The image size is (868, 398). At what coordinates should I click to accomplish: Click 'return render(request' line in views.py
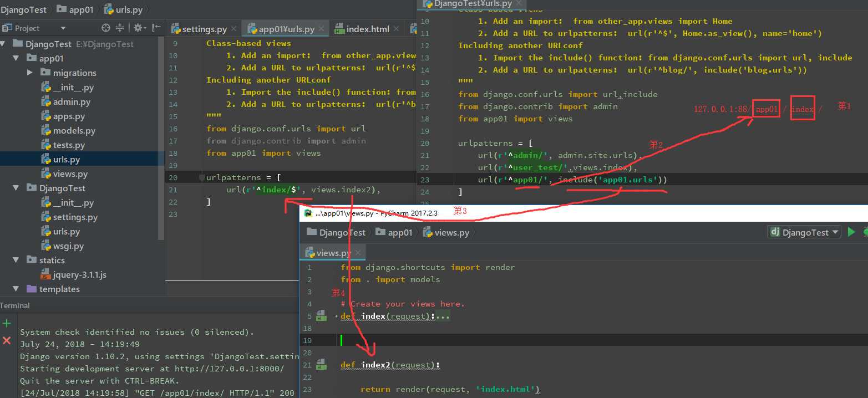450,389
